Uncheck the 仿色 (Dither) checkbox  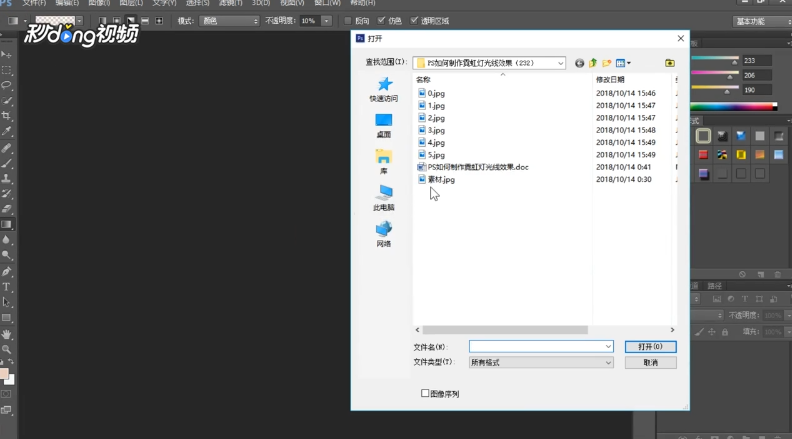coord(381,21)
